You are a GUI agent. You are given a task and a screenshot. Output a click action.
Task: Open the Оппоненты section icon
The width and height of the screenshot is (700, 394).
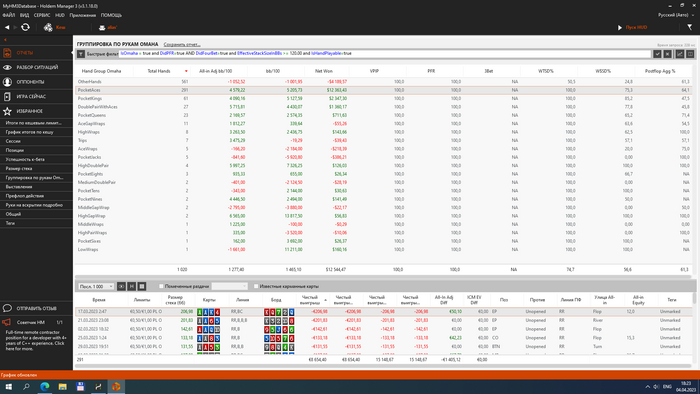click(x=7, y=82)
